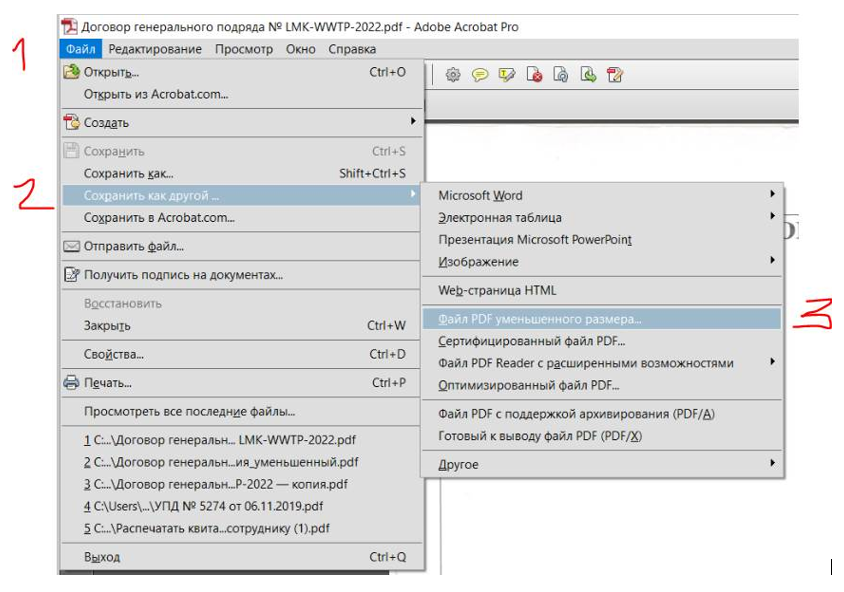844x592 pixels.
Task: Click the extract pages icon with green arrow
Action: tap(588, 75)
